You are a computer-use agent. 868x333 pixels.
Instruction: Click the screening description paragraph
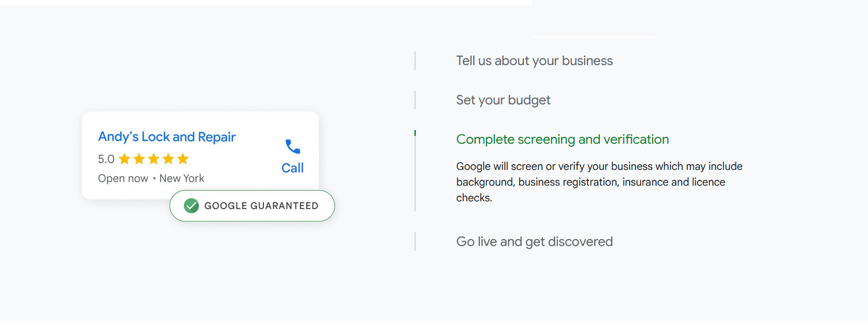pyautogui.click(x=599, y=182)
